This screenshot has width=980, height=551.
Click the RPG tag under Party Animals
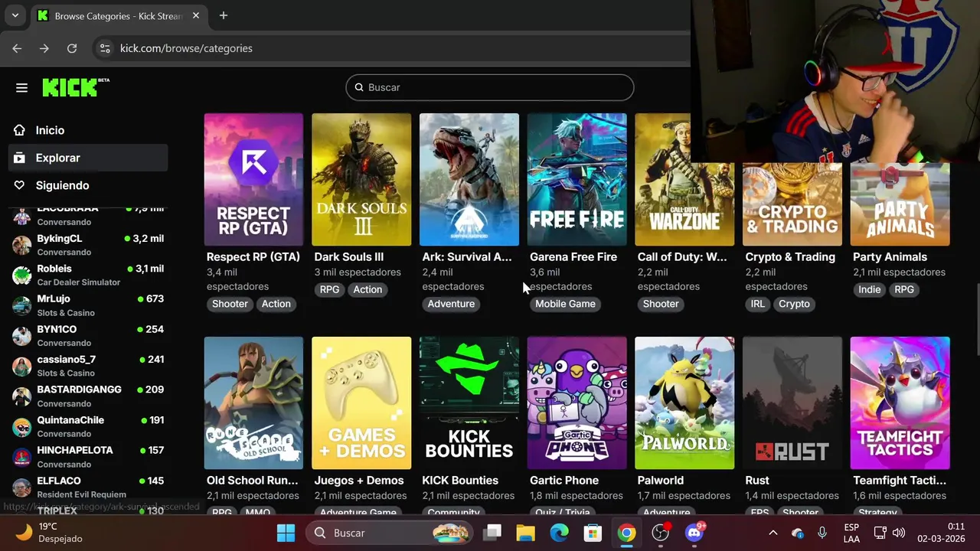pos(904,289)
